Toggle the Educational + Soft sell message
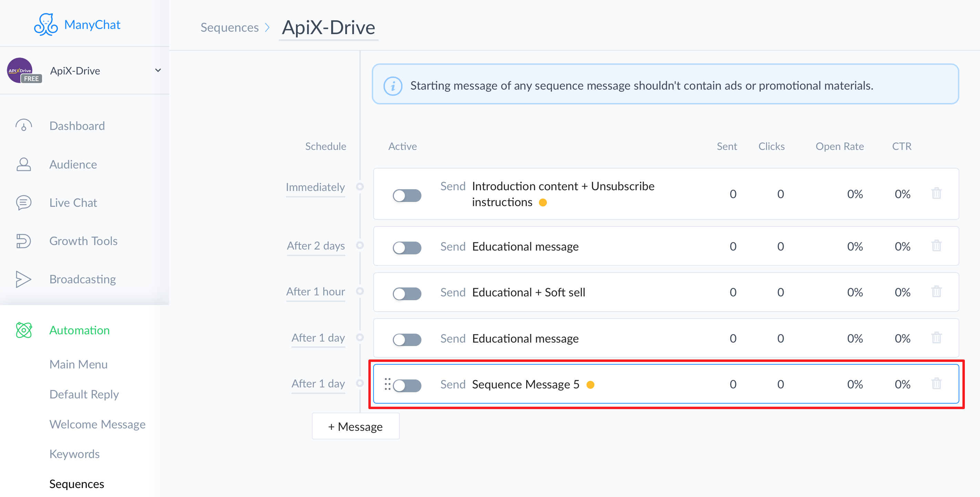The height and width of the screenshot is (497, 980). coord(407,294)
